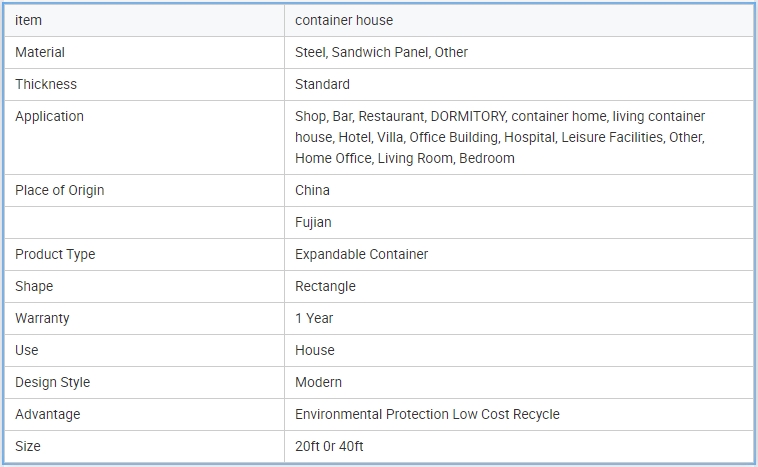Viewport: 758px width, 467px height.
Task: Select the Application list starting 'Shop, Bar'
Action: pos(500,137)
